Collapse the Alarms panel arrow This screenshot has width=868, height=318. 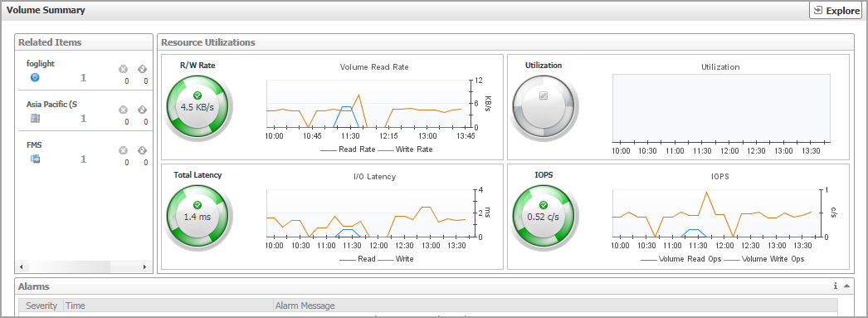tap(846, 286)
